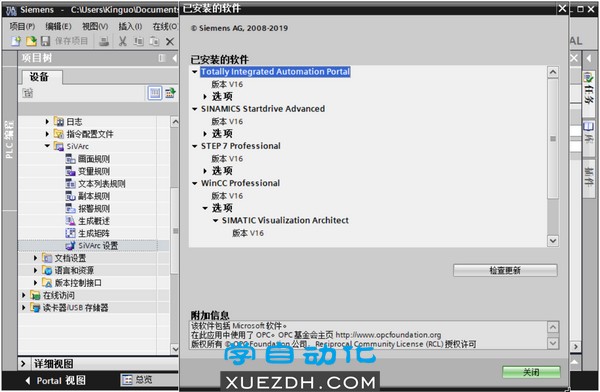600x392 pixels.
Task: Click the new project toolbar icon
Action: point(15,41)
